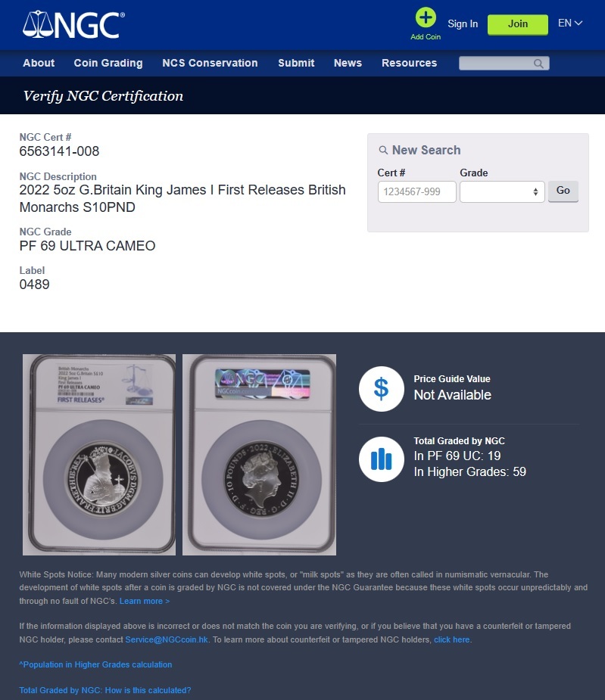This screenshot has height=700, width=605.
Task: Click the green Add Coin plus icon
Action: [x=426, y=18]
